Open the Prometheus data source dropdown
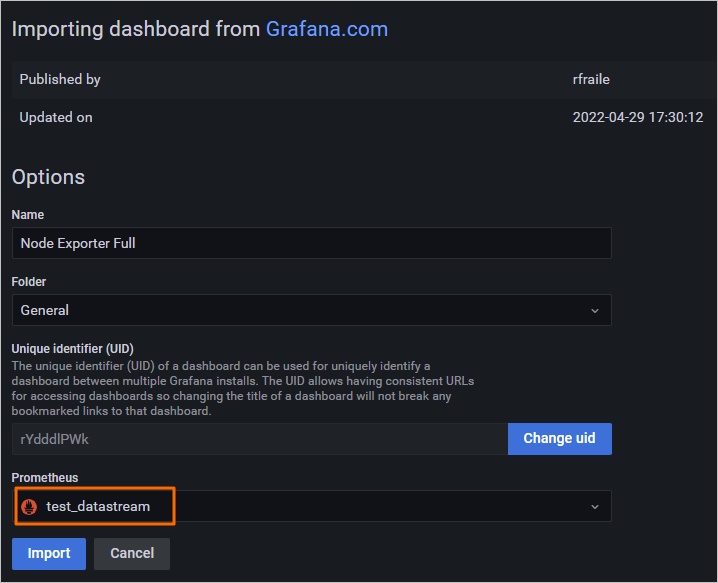This screenshot has width=718, height=583. coord(311,506)
